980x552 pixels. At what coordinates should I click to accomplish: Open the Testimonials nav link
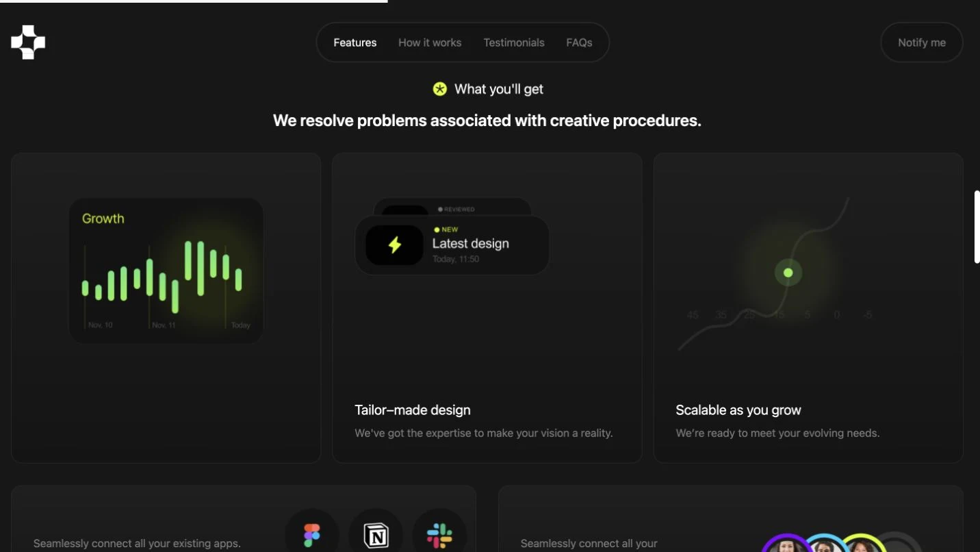coord(514,42)
